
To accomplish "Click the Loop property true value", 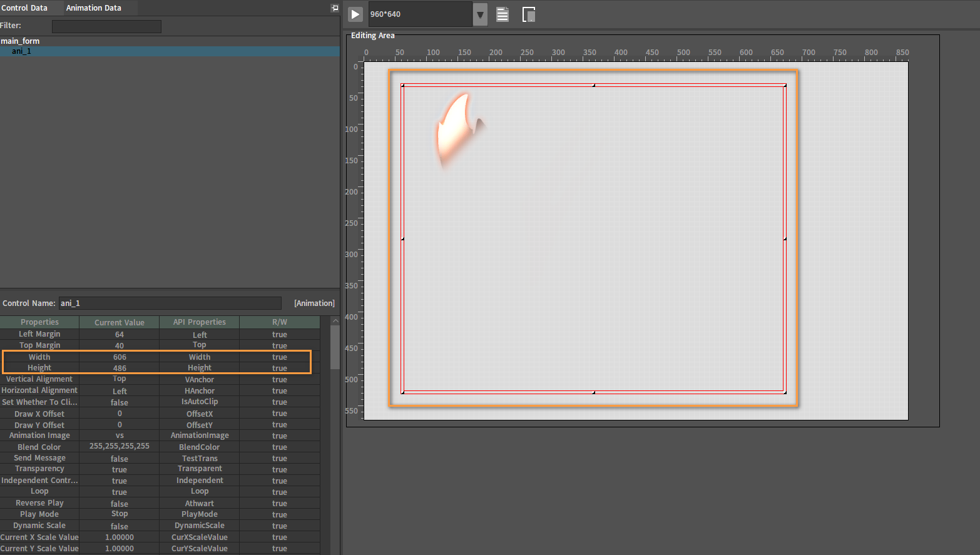I will (120, 492).
